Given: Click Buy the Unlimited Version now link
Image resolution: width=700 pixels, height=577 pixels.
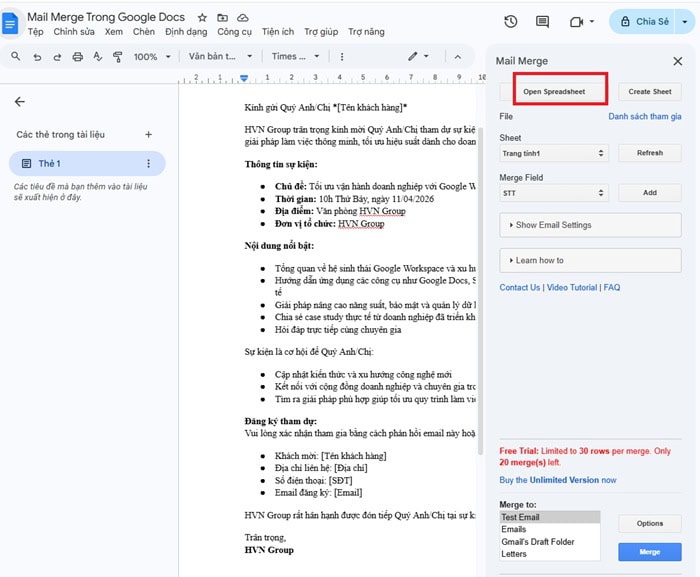Looking at the screenshot, I should point(558,480).
